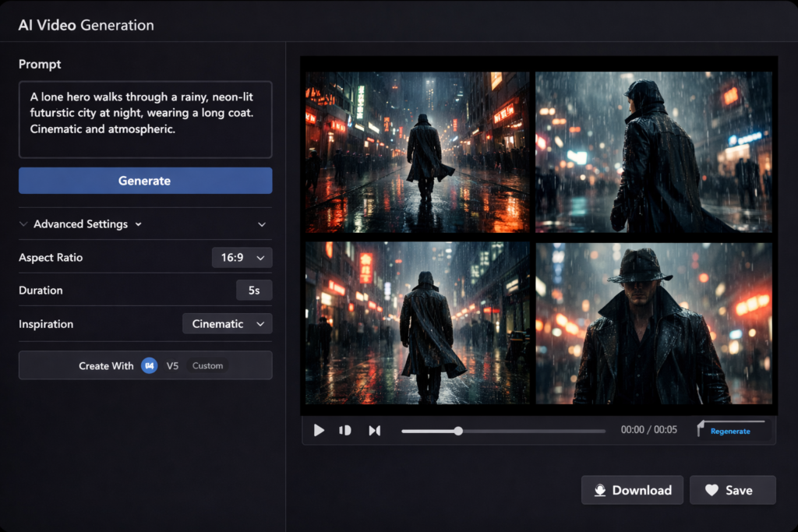The image size is (798, 532).
Task: Click the video progress slider handle
Action: click(x=458, y=431)
